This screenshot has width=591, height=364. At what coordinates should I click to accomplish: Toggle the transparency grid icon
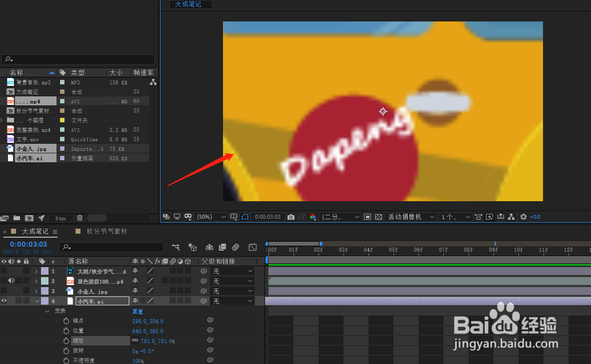378,217
